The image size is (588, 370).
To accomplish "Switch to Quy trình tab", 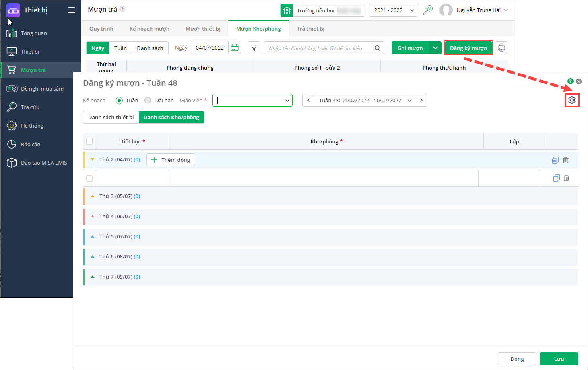I will coord(101,29).
